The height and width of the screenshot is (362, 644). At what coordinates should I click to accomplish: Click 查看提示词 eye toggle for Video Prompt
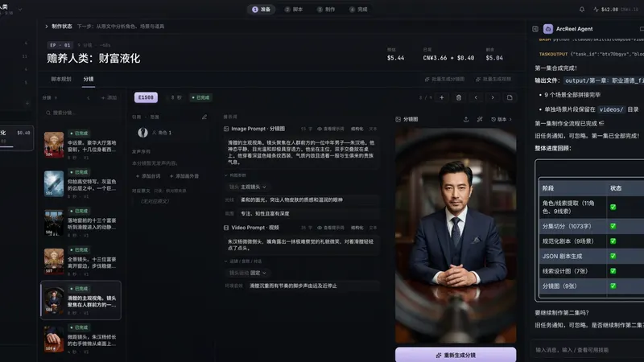330,228
